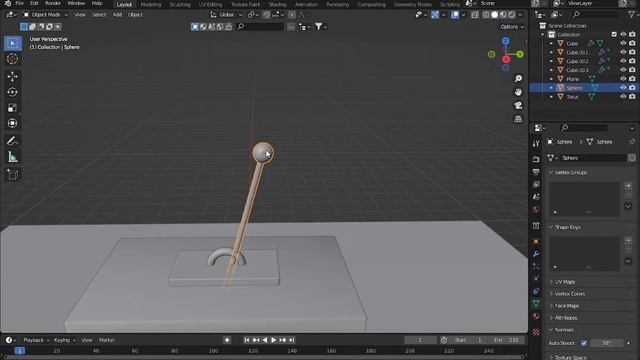
Task: Disable Sphere in renders via camera icon
Action: (x=632, y=88)
